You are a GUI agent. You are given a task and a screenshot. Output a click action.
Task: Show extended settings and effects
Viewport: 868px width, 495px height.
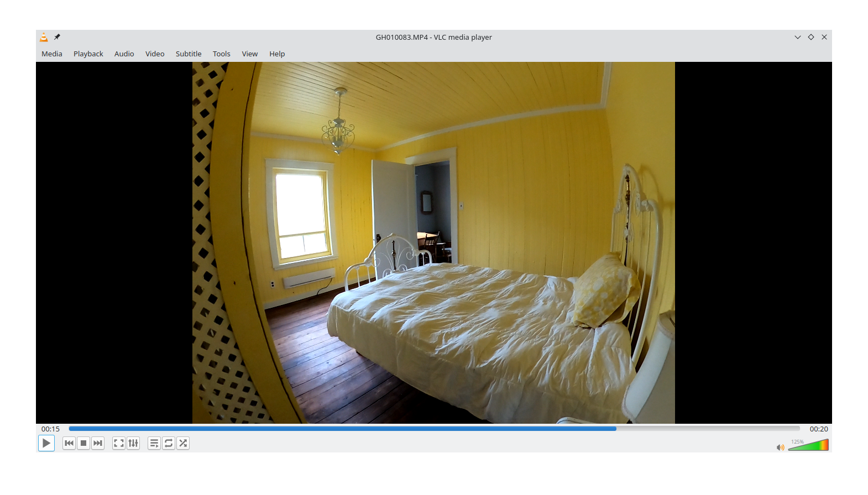point(133,443)
